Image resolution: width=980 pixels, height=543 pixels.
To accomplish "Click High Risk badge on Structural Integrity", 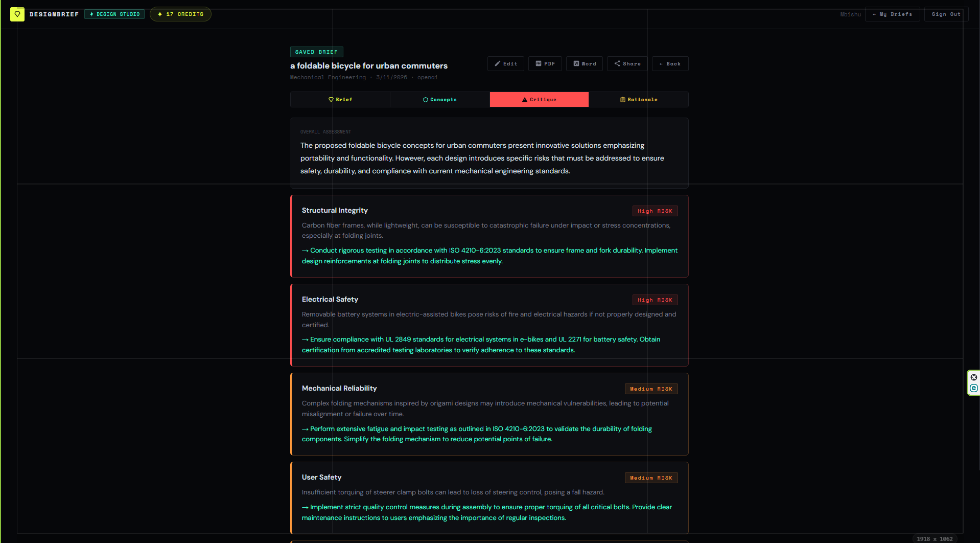I will tap(655, 211).
